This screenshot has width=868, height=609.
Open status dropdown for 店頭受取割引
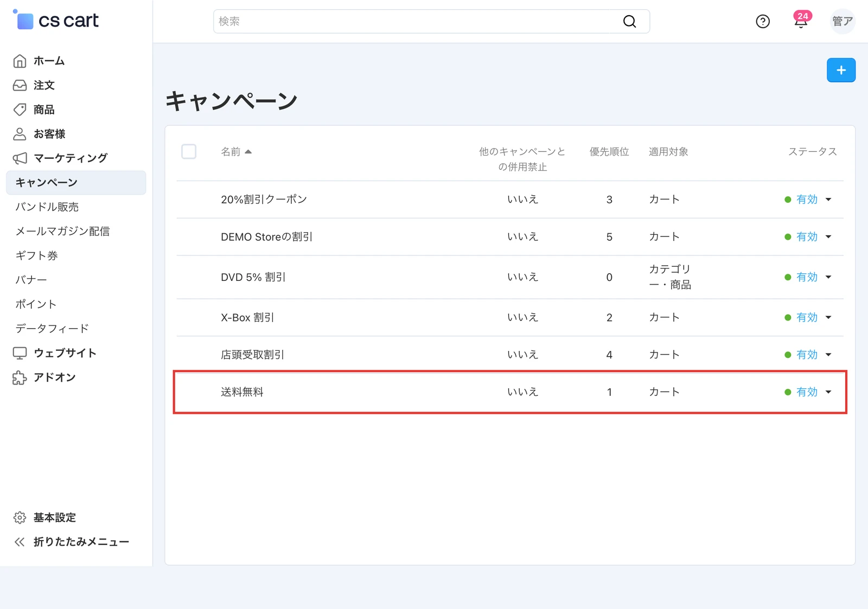[x=808, y=355]
